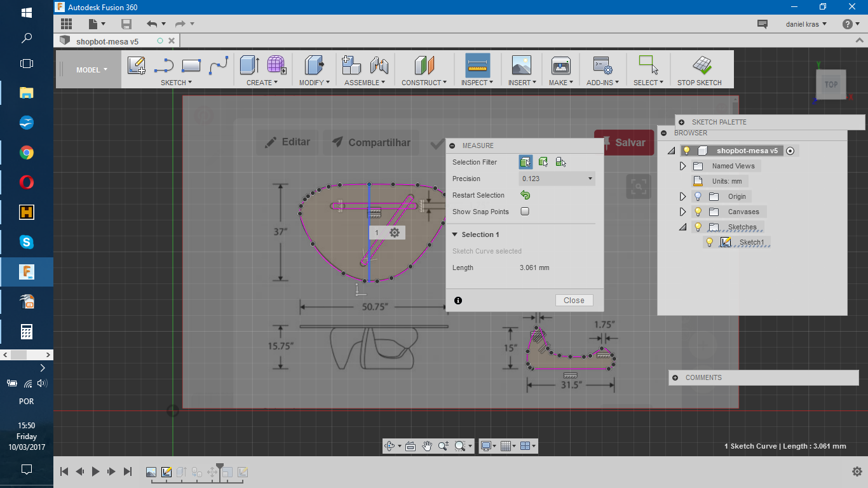
Task: Close the Measure dialog with Close button
Action: click(574, 301)
